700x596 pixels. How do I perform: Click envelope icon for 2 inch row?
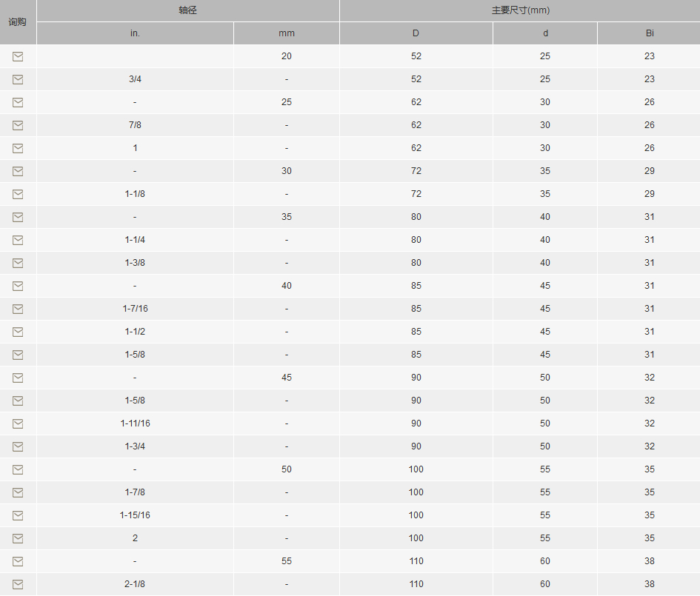(18, 538)
